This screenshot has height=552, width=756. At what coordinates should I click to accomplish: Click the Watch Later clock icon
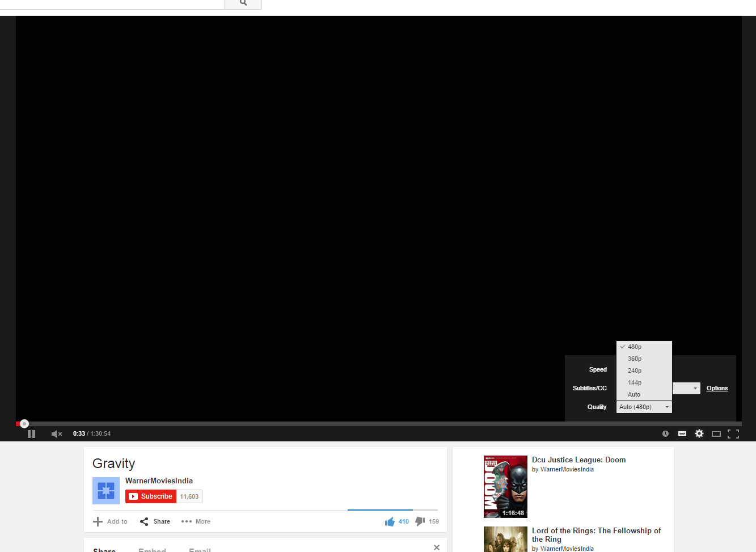coord(665,434)
